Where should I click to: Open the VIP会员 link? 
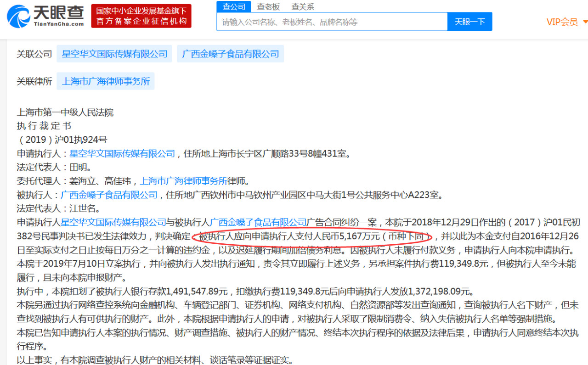coord(562,22)
